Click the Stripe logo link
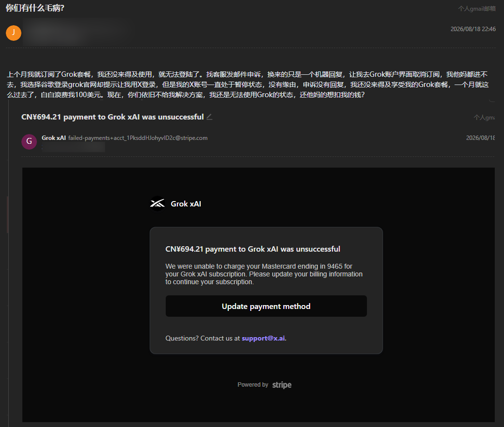This screenshot has height=427, width=504. click(x=282, y=385)
